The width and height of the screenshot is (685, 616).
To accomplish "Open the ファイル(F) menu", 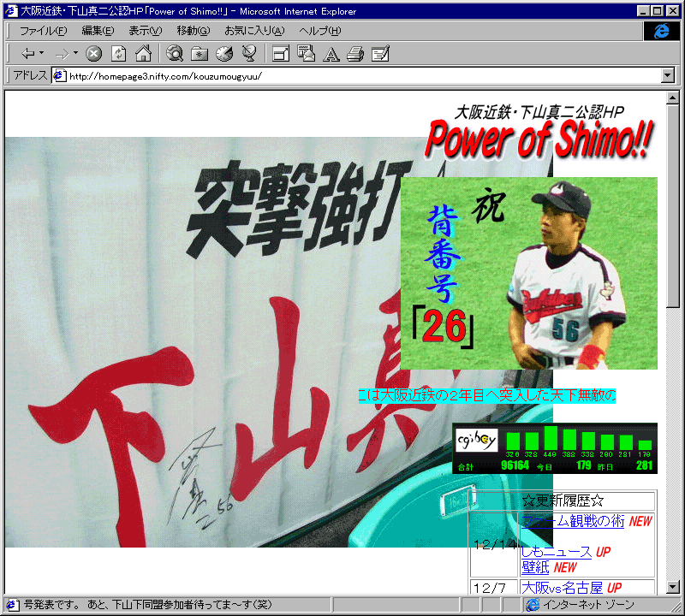I will (x=44, y=31).
